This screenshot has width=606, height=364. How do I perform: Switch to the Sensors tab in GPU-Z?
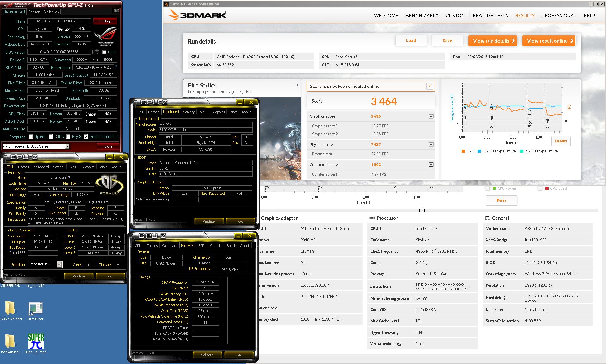click(x=34, y=12)
